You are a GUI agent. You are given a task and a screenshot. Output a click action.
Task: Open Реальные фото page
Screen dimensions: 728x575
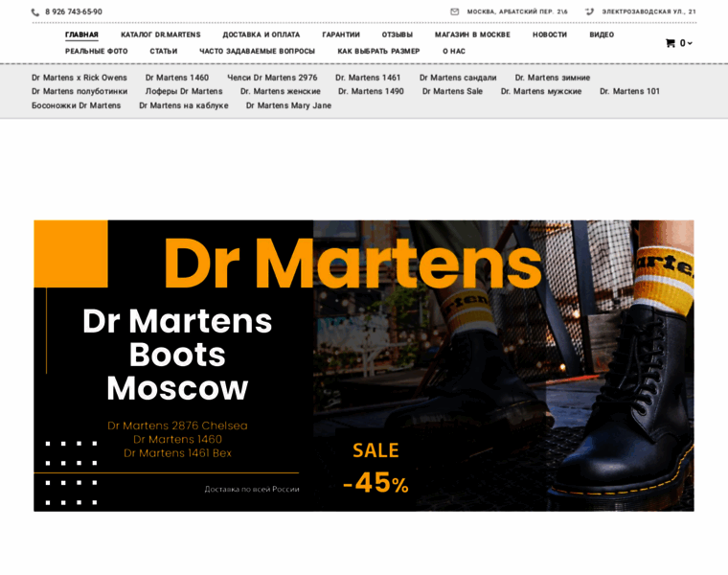pyautogui.click(x=97, y=51)
